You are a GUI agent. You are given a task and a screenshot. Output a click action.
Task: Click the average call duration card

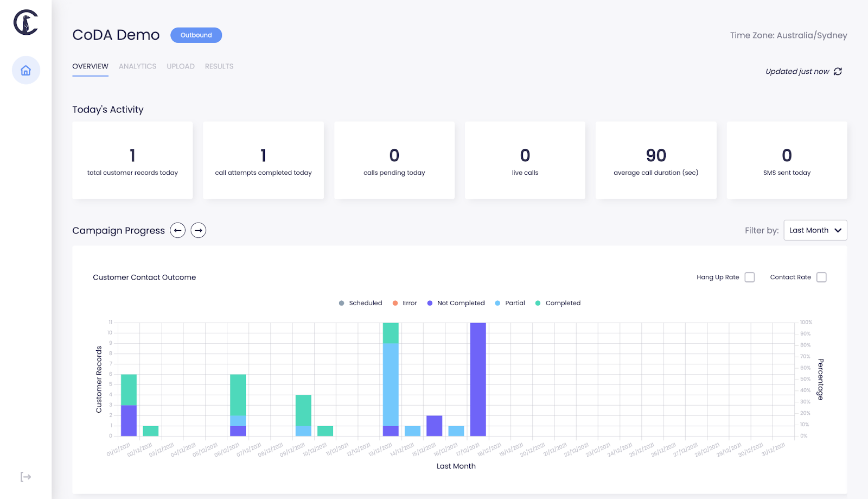coord(656,160)
